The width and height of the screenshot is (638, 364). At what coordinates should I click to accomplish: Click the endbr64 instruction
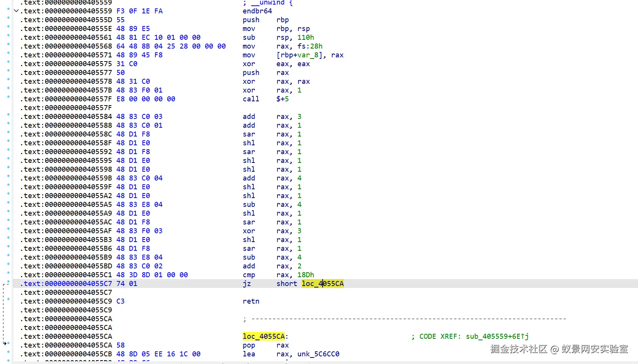[257, 11]
